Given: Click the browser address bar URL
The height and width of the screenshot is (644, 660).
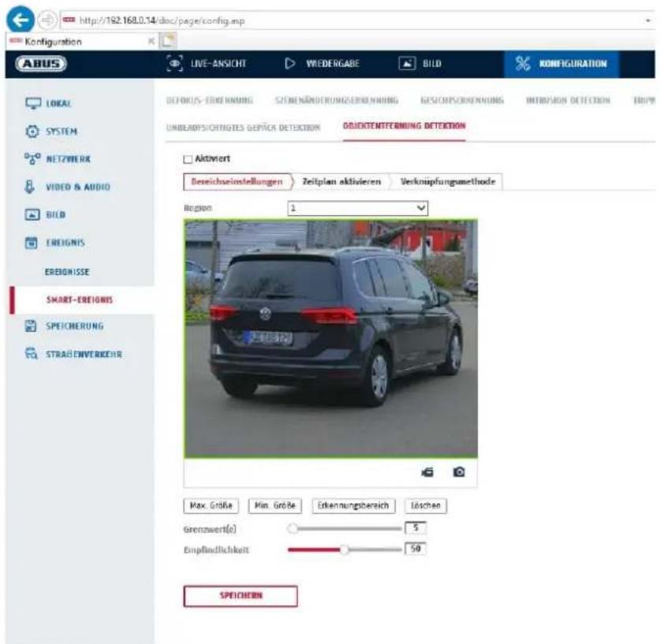Looking at the screenshot, I should pos(162,20).
